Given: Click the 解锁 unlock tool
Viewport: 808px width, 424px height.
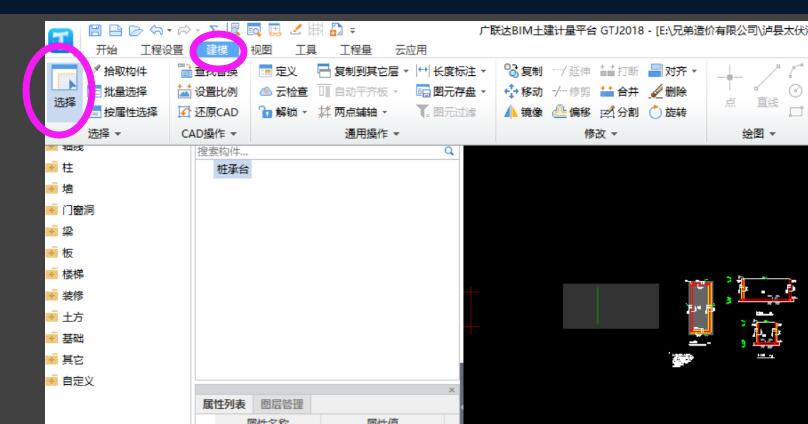Looking at the screenshot, I should 279,112.
